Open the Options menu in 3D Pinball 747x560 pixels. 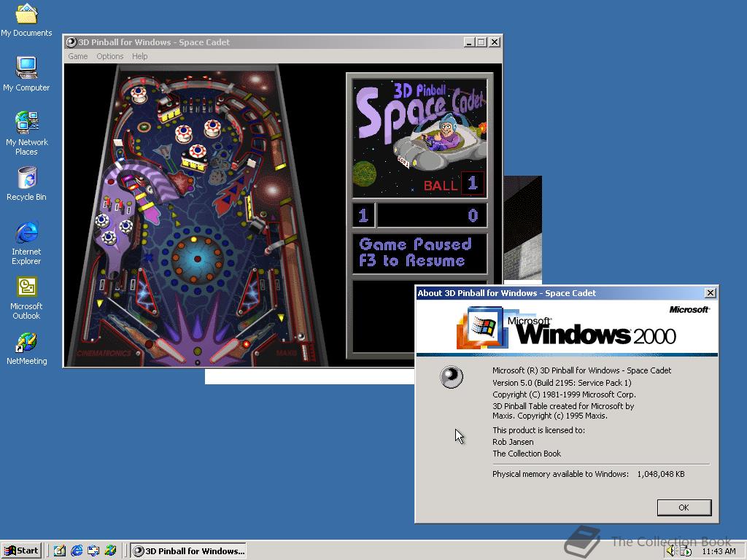pos(110,56)
